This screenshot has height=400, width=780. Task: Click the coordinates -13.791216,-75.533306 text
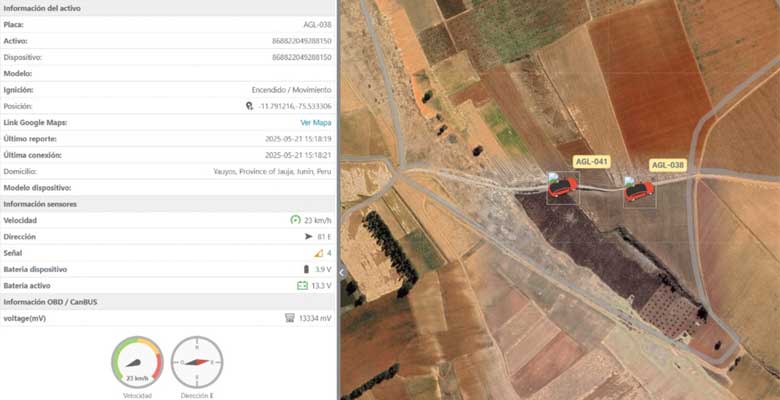[295, 106]
